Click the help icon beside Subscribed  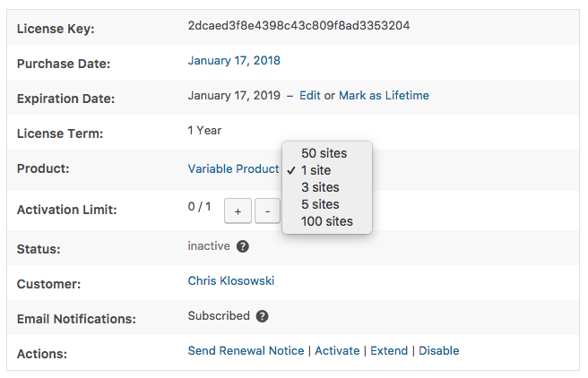(262, 316)
